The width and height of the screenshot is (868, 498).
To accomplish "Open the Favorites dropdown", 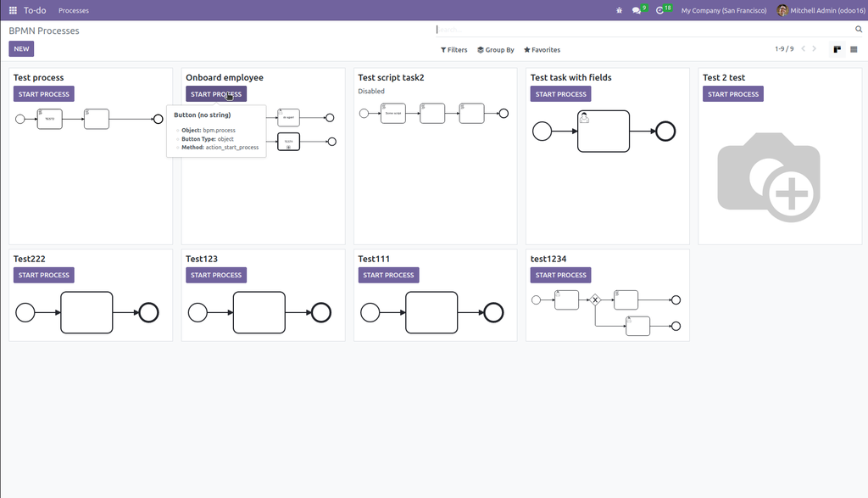I will [542, 50].
